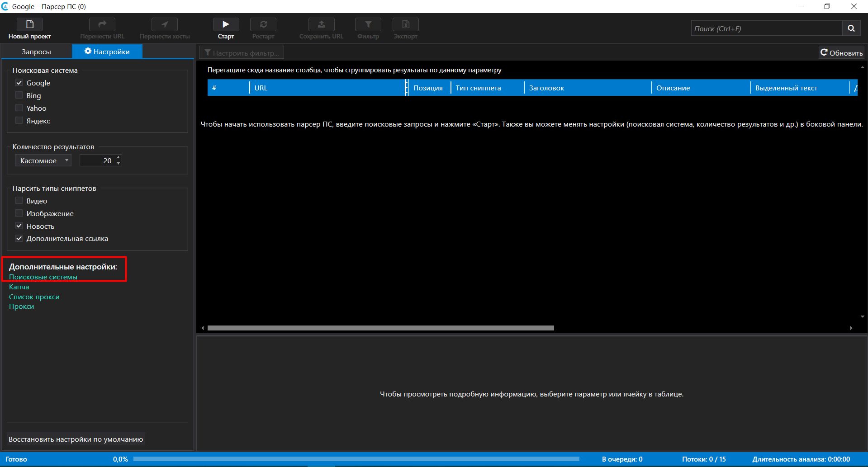Click the table's vertical scrollbar down arrow

(x=862, y=316)
